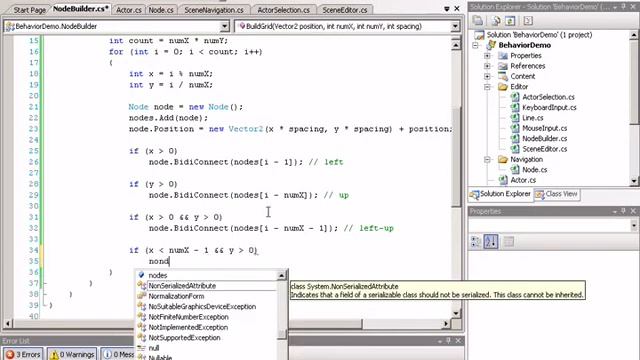Close the current editor document
The image size is (640, 360).
457,9
